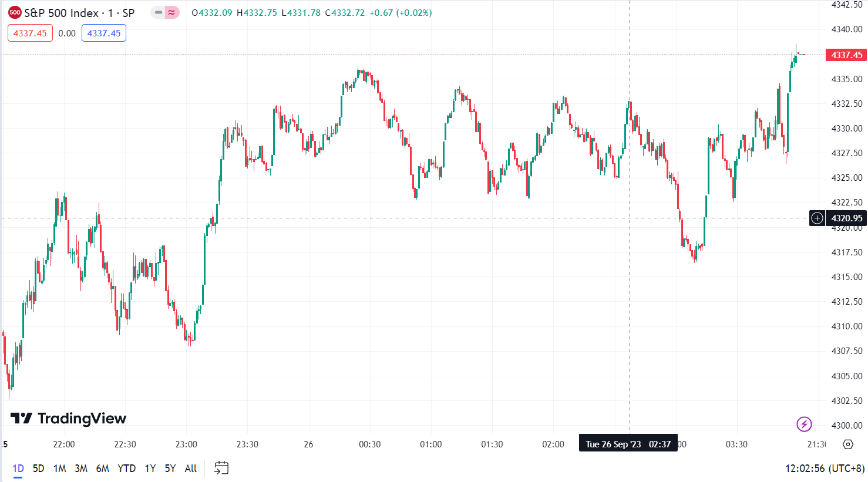Open chart settings hexagon icon
Image resolution: width=868 pixels, height=482 pixels.
tap(848, 444)
